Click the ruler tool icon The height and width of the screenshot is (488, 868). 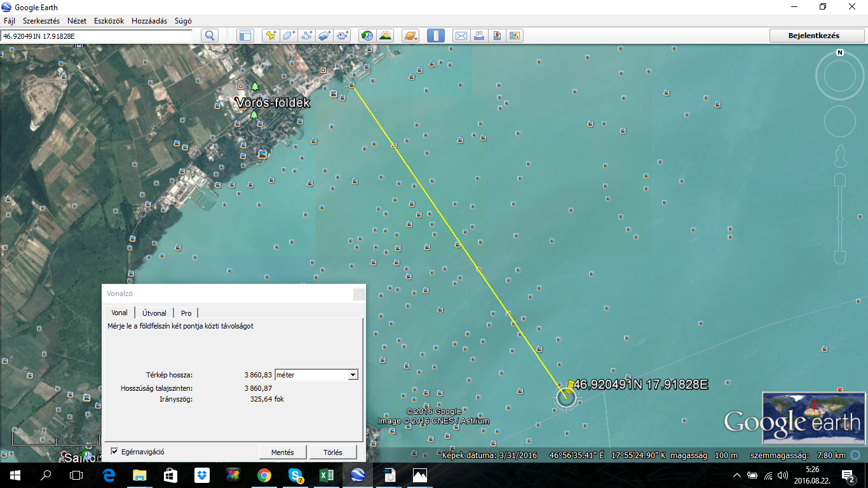436,36
